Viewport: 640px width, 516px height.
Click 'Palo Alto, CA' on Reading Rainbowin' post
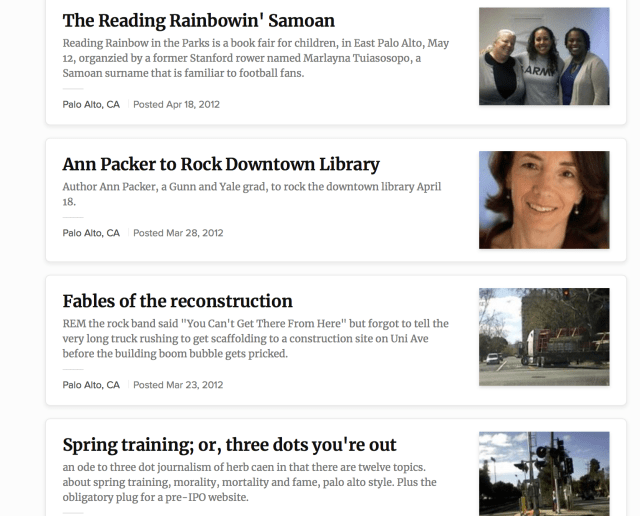click(91, 104)
